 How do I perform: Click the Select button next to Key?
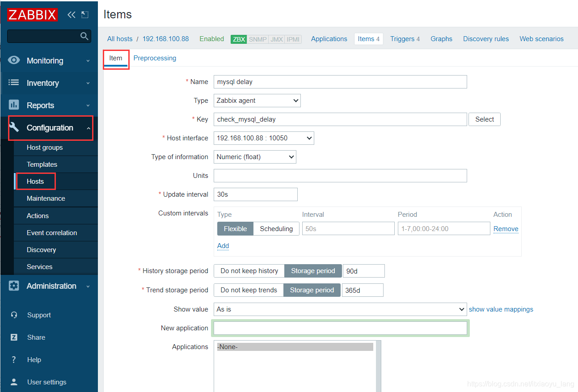[485, 119]
